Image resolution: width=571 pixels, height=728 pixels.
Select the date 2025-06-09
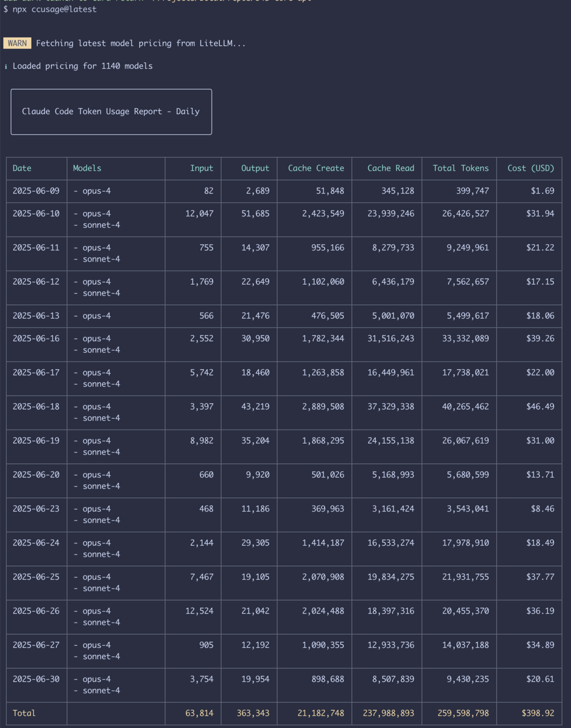36,191
